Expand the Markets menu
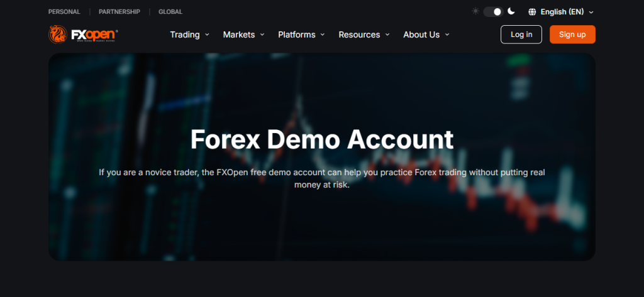Viewport: 644px width, 297px height. (x=243, y=35)
